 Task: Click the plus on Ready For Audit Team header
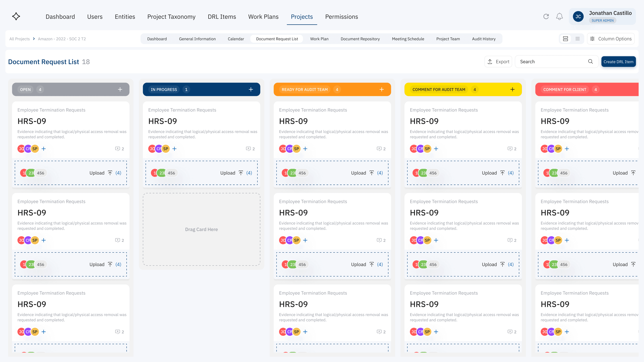click(x=381, y=89)
